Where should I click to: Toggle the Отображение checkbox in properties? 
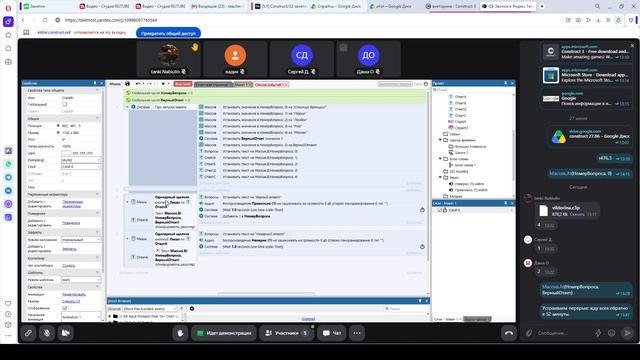(x=64, y=308)
